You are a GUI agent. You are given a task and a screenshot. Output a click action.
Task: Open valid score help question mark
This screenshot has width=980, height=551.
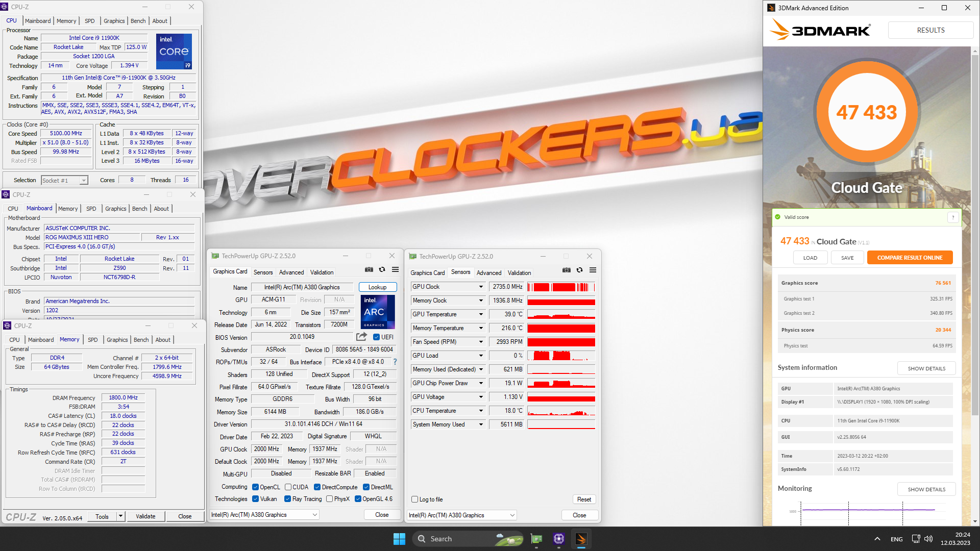(x=952, y=217)
